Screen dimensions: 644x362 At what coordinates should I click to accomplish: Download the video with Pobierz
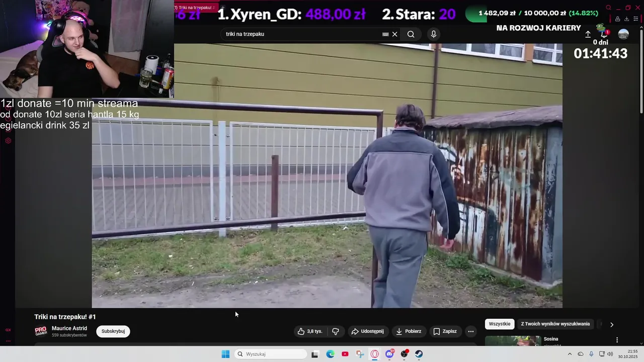(409, 331)
